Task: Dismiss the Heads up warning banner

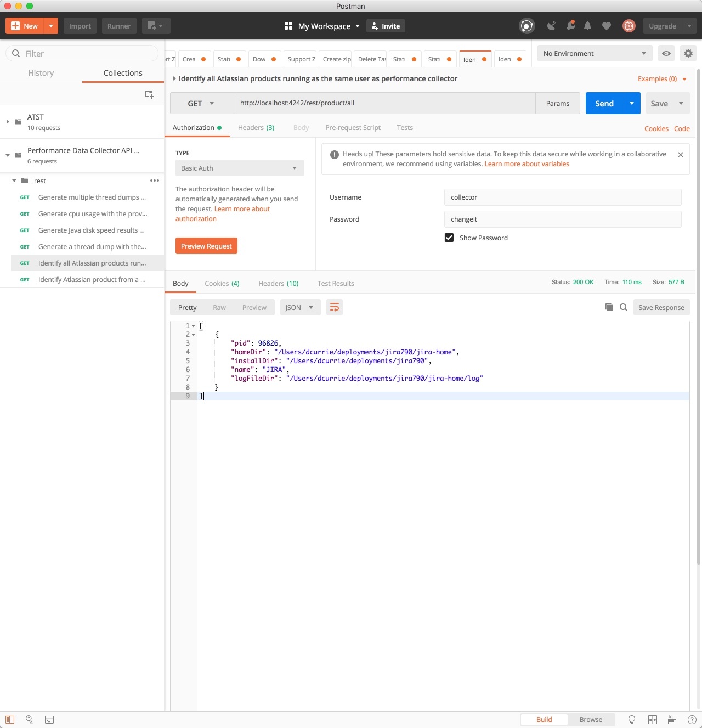Action: [681, 155]
